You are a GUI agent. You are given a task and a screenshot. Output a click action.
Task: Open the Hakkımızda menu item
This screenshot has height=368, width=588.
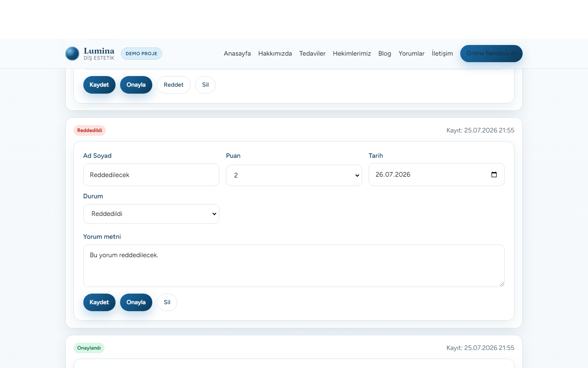coord(275,54)
